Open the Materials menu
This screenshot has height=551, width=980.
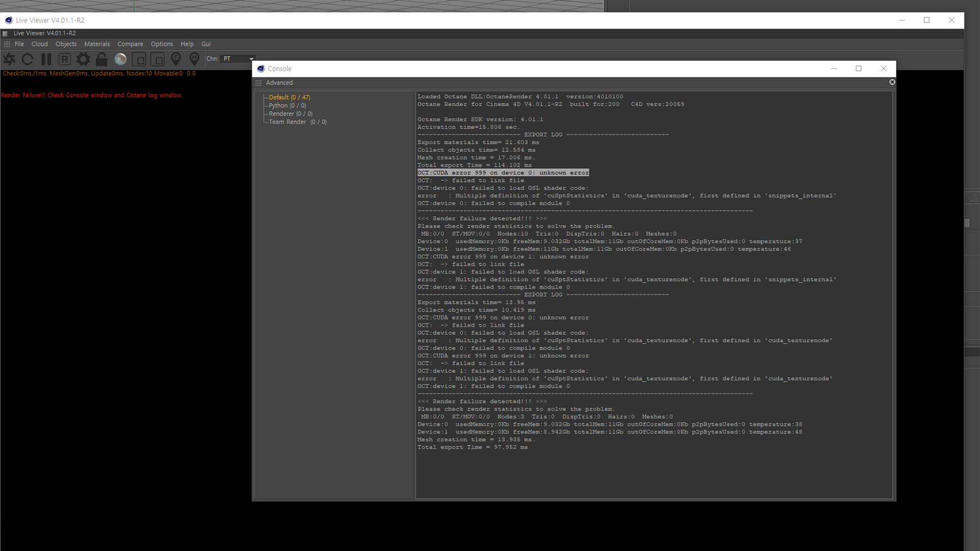pyautogui.click(x=97, y=44)
